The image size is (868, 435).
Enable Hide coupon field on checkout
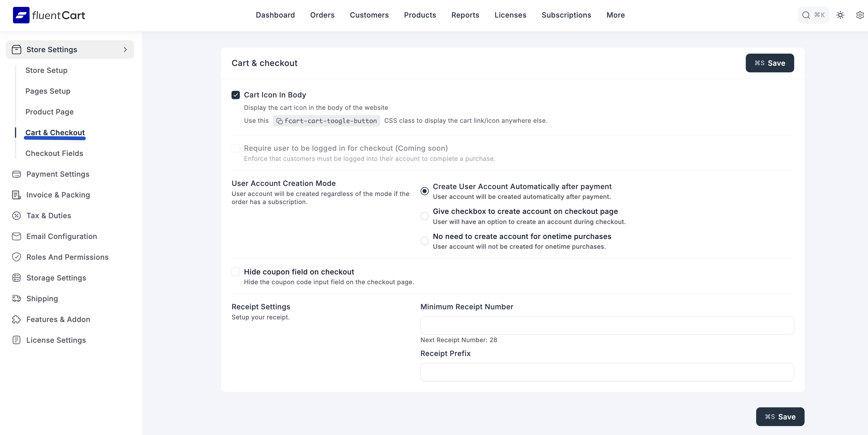(236, 272)
